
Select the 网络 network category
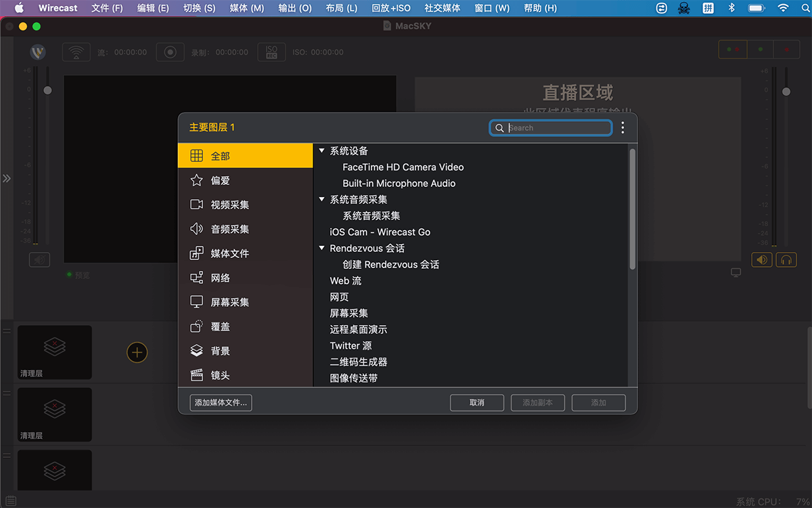click(196, 278)
